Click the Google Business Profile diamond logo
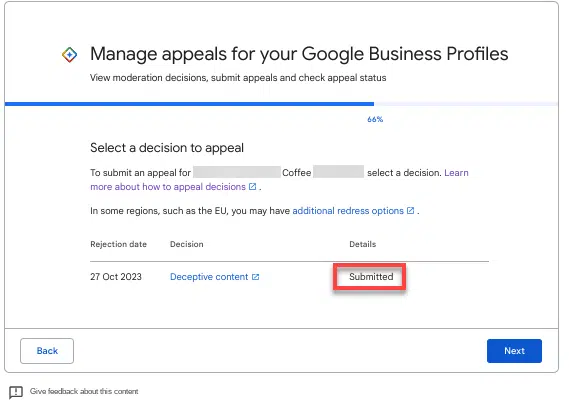The height and width of the screenshot is (401, 569). [x=69, y=55]
